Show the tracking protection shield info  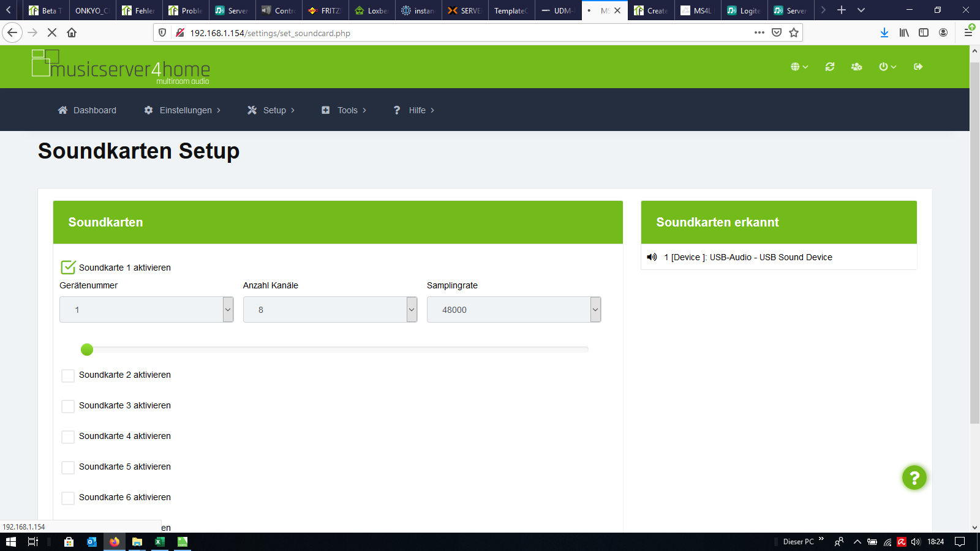coord(162,32)
